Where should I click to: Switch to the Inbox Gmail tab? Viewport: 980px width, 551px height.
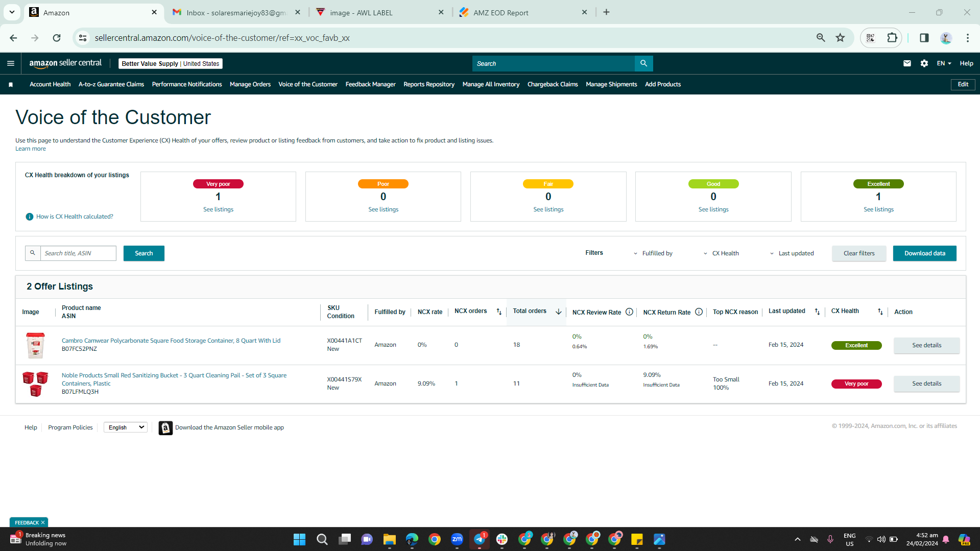236,13
